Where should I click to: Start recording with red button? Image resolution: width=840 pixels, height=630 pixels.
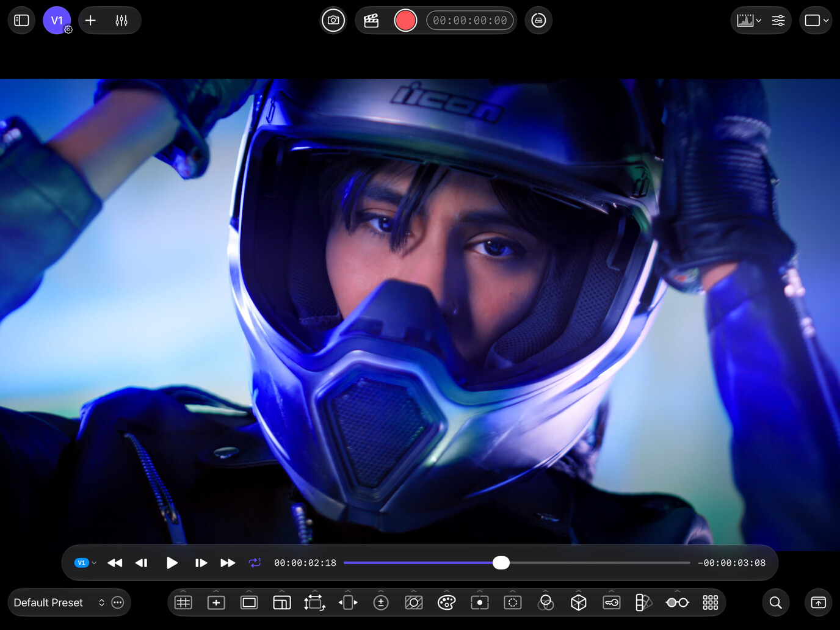[x=405, y=20]
